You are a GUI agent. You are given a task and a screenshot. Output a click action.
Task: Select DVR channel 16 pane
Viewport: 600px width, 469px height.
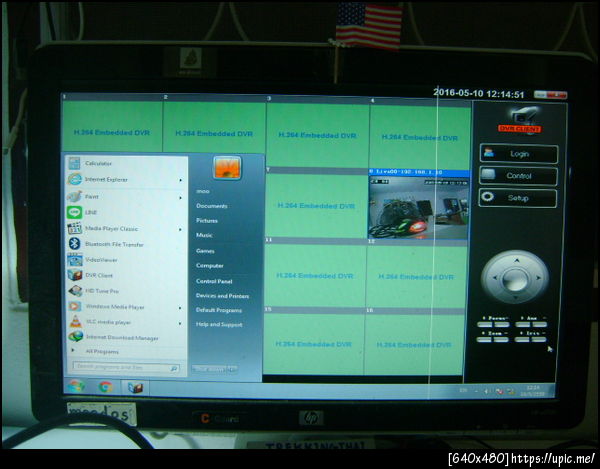pyautogui.click(x=414, y=344)
